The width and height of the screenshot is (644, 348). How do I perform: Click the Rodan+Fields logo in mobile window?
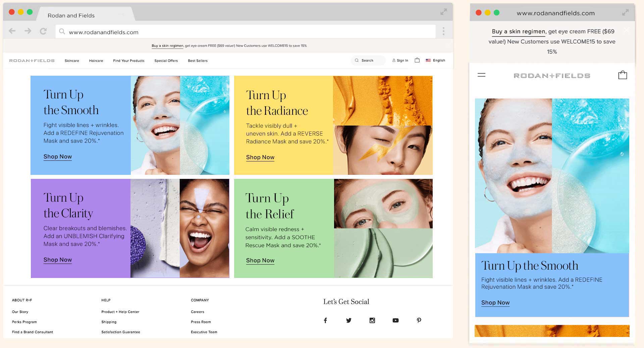(552, 76)
